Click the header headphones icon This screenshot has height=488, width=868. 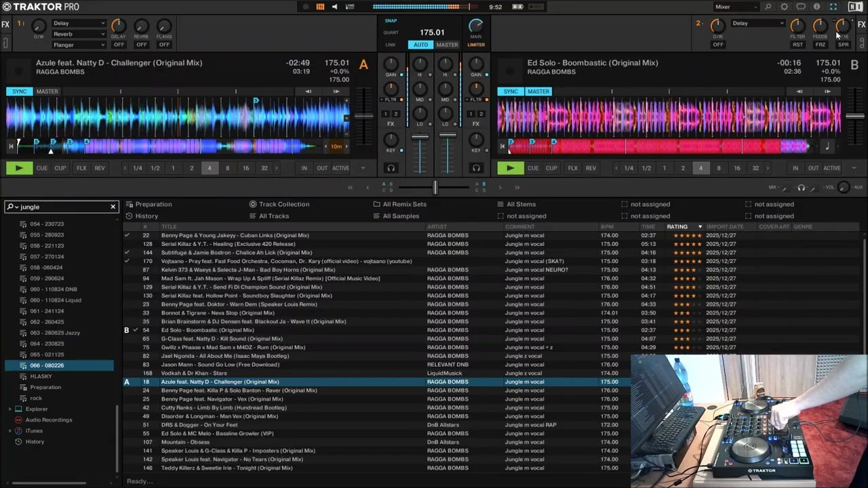pyautogui.click(x=801, y=7)
